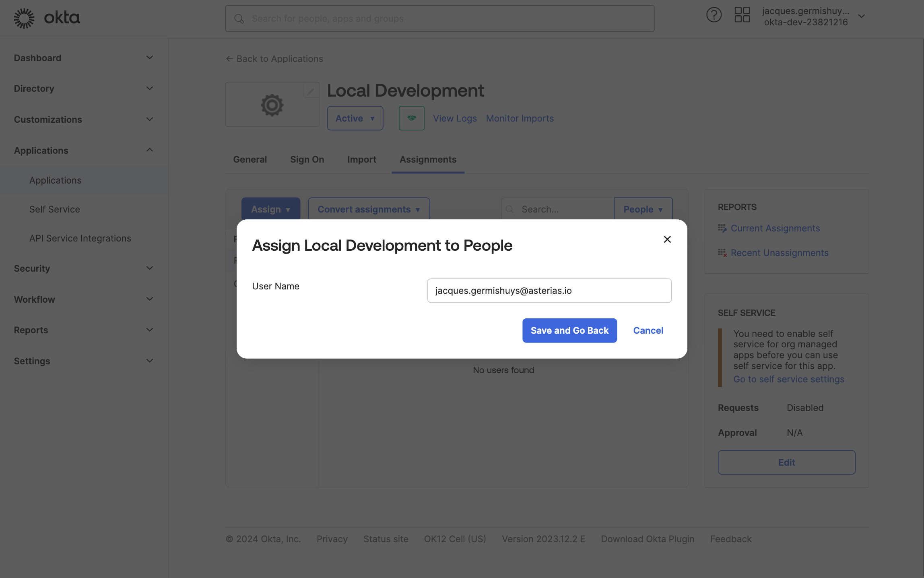924x578 pixels.
Task: Click the green handshake provisioning icon
Action: 411,118
